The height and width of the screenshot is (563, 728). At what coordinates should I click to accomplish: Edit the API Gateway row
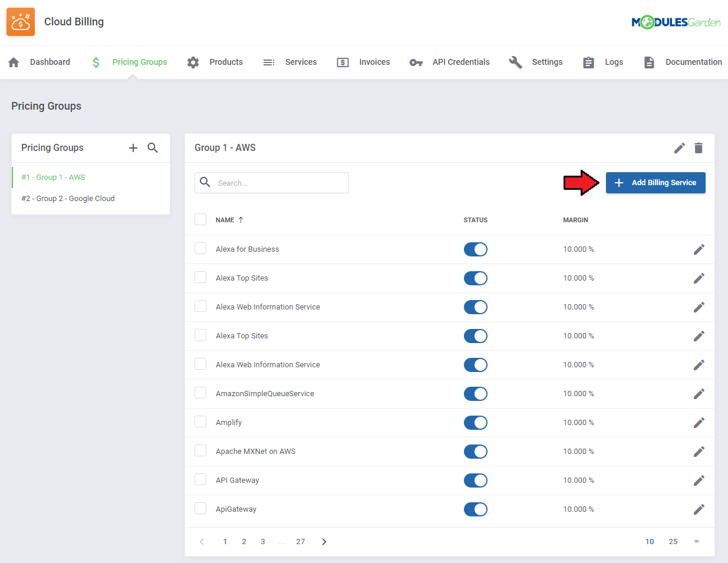click(699, 480)
